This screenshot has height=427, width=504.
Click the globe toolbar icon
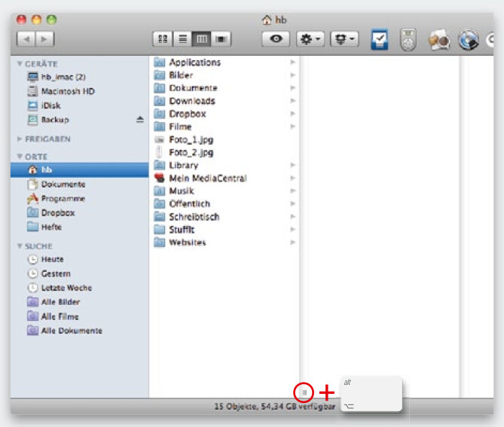[469, 40]
